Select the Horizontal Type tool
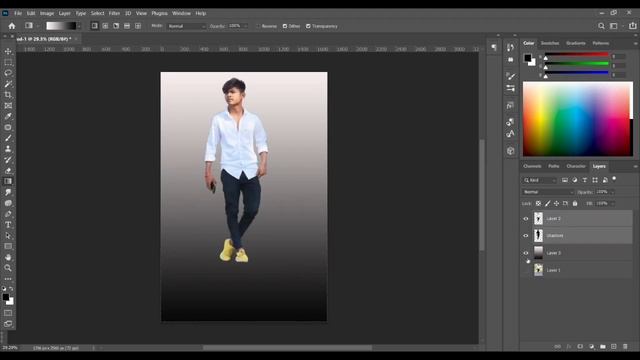Viewport: 640px width, 360px height. (x=8, y=224)
